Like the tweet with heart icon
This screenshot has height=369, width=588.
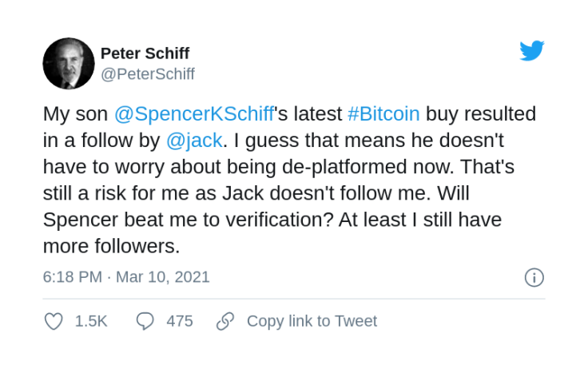coord(54,321)
